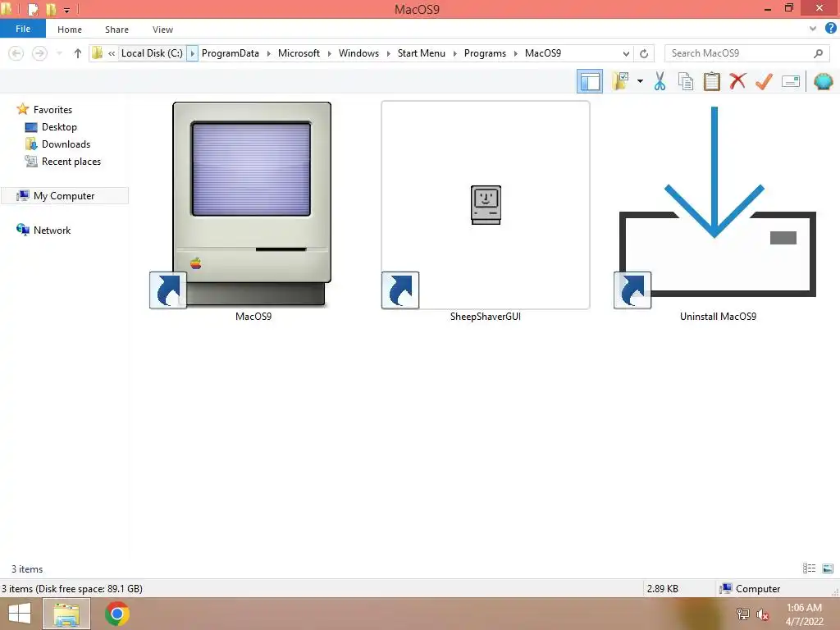The height and width of the screenshot is (630, 840).
Task: Click Start Menu breadcrumb segment
Action: click(x=421, y=53)
